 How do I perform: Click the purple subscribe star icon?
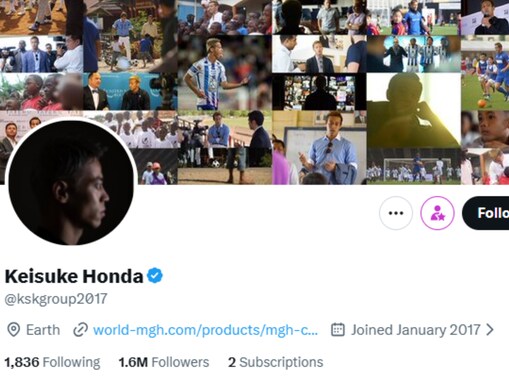(437, 213)
